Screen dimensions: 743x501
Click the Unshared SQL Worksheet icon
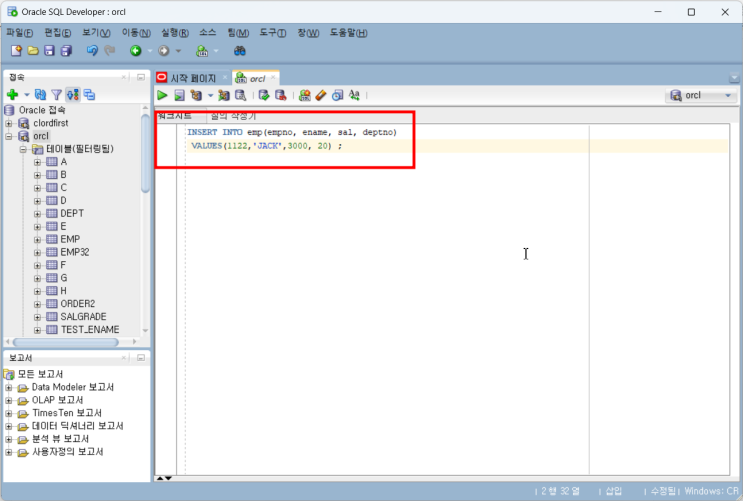(x=305, y=95)
